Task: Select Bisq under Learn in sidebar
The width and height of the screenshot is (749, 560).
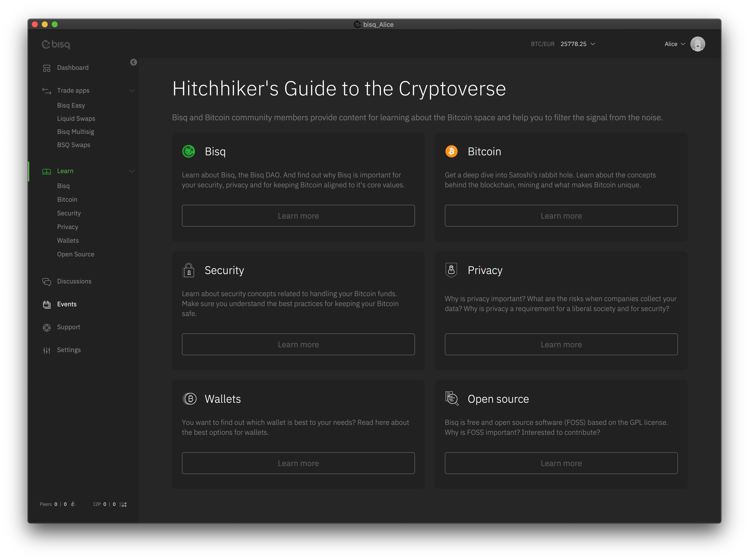Action: (x=63, y=186)
